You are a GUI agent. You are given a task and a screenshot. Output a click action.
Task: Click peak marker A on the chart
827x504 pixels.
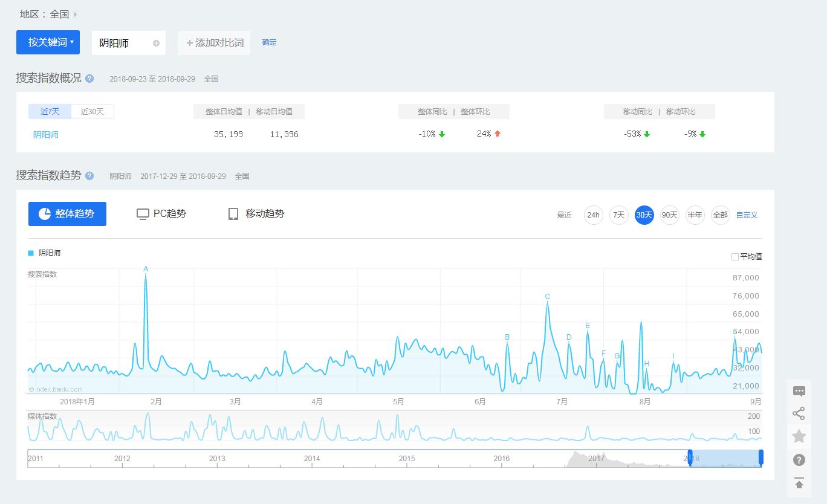tap(146, 269)
